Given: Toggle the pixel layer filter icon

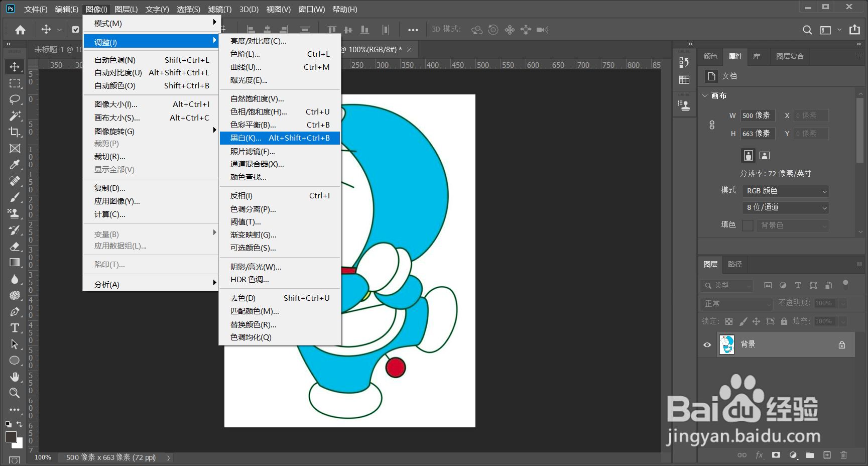Looking at the screenshot, I should pyautogui.click(x=768, y=285).
